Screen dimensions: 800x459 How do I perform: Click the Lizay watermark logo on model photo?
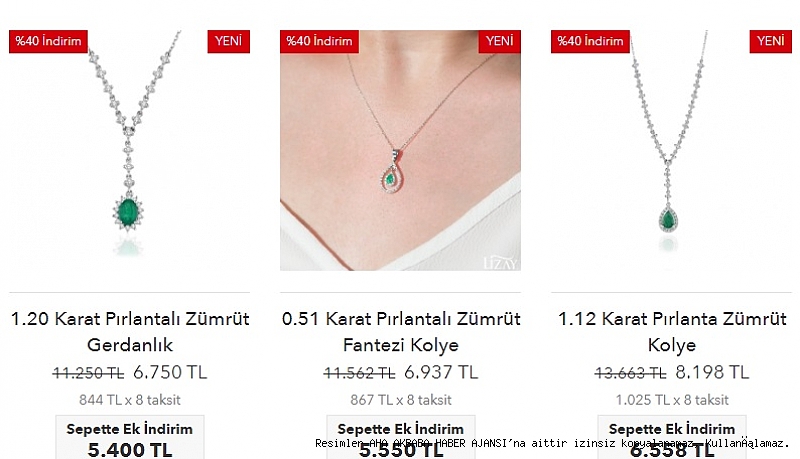(x=500, y=262)
